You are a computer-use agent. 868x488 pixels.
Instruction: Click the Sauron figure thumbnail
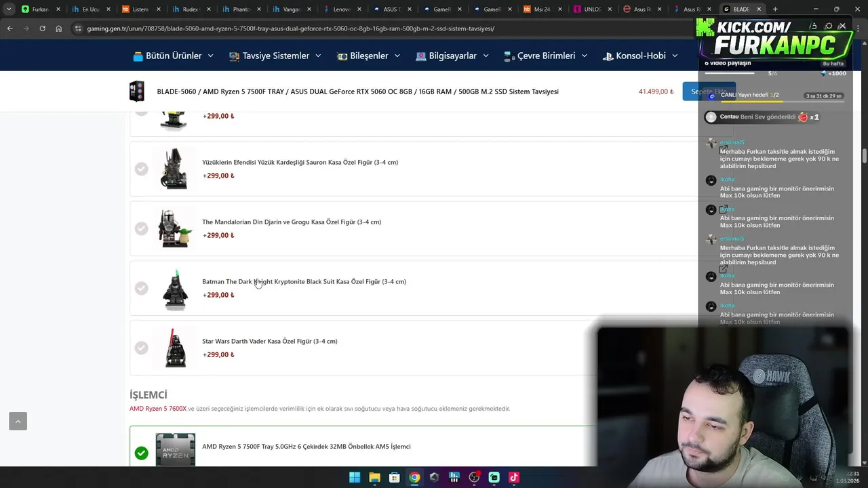coord(175,169)
